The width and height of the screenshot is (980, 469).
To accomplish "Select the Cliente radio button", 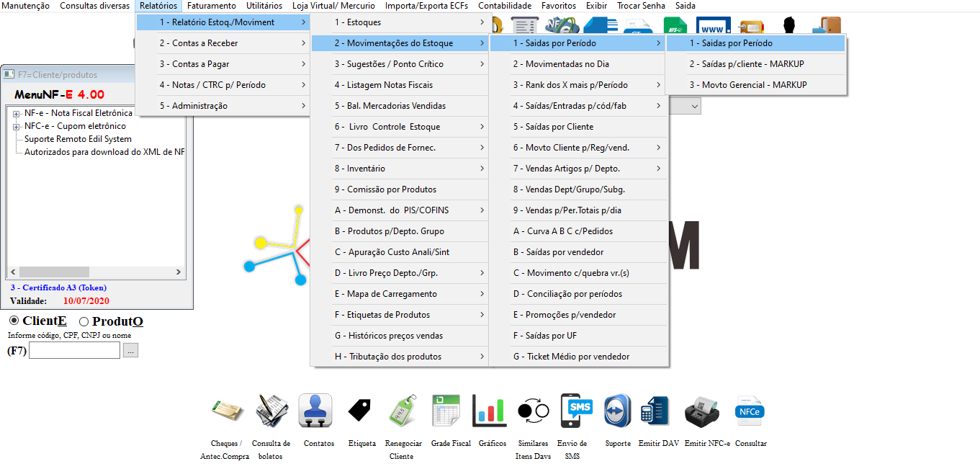I will click(14, 321).
